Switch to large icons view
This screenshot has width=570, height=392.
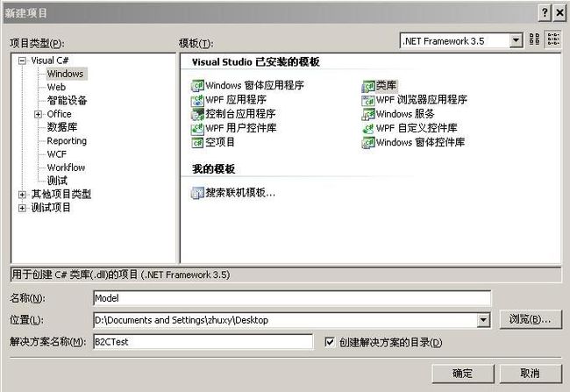point(534,39)
